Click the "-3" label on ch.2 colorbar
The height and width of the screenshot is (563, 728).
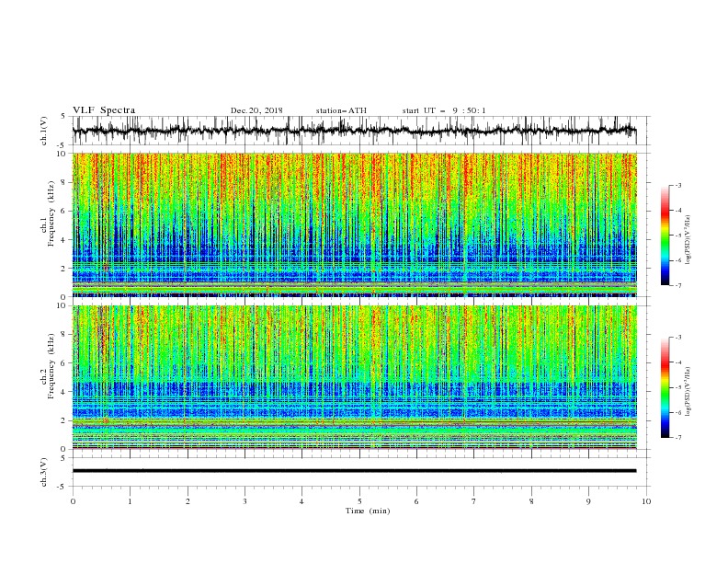pos(677,338)
